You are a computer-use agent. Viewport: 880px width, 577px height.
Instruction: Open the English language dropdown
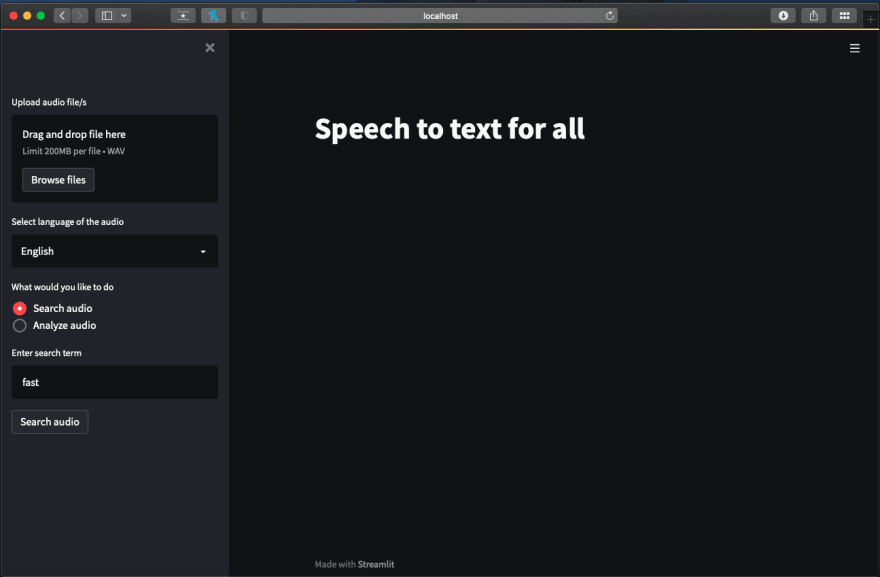coord(114,251)
